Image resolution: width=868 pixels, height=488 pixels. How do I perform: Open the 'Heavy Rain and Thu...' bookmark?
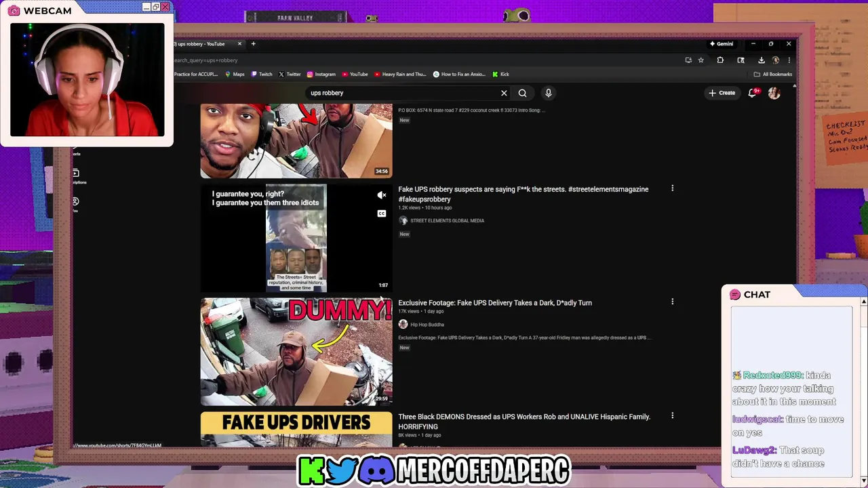400,75
